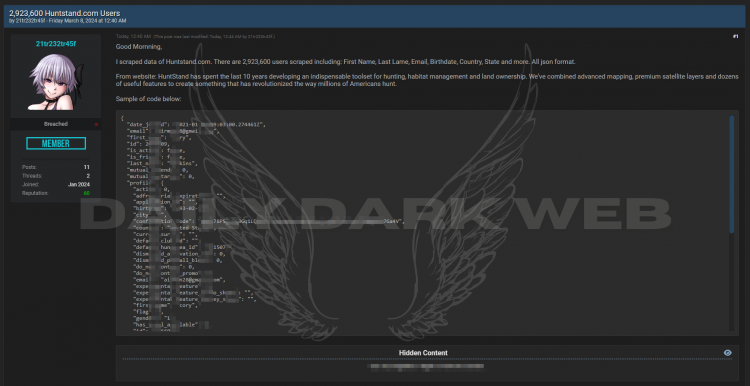Click the 'Good Morning,' greeting line
The width and height of the screenshot is (750, 386).
[139, 47]
